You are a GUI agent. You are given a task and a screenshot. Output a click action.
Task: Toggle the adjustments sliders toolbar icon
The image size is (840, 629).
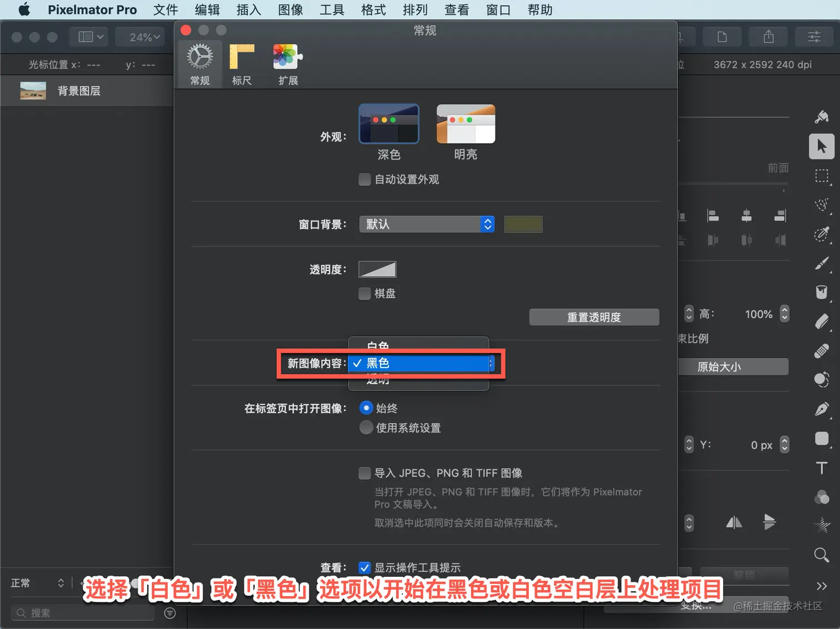click(814, 37)
